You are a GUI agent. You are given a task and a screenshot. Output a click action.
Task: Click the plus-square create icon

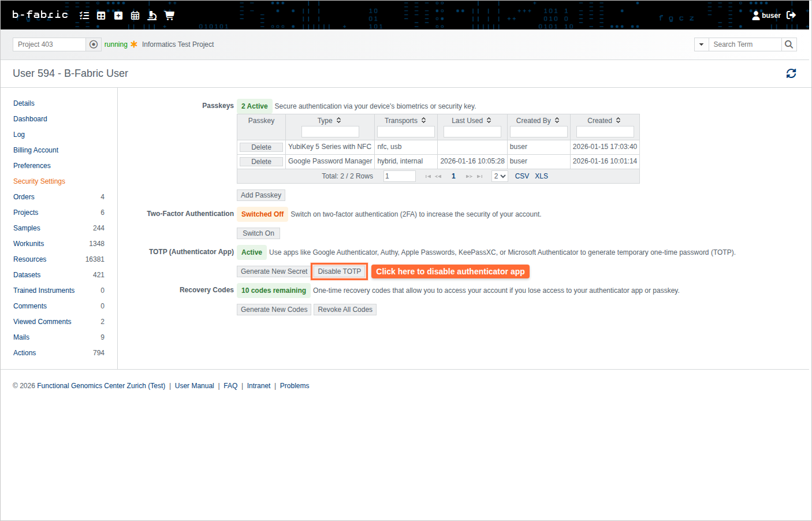point(118,16)
